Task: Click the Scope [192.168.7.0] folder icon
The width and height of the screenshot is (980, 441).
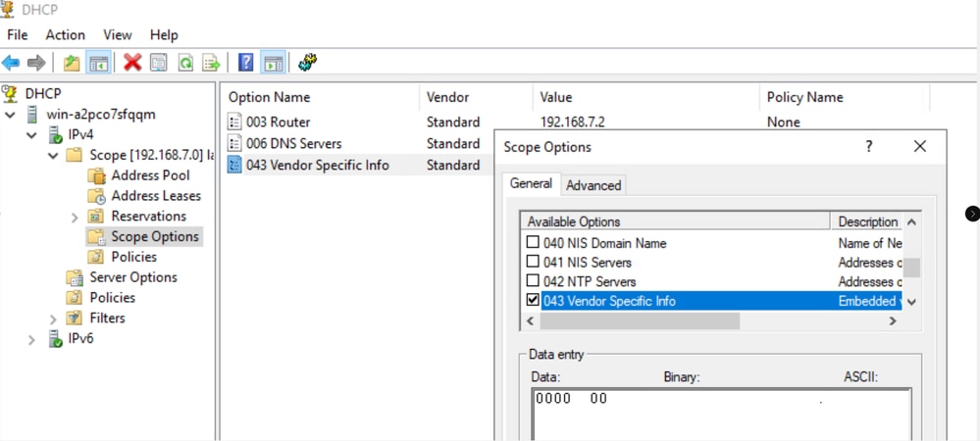Action: click(x=75, y=155)
